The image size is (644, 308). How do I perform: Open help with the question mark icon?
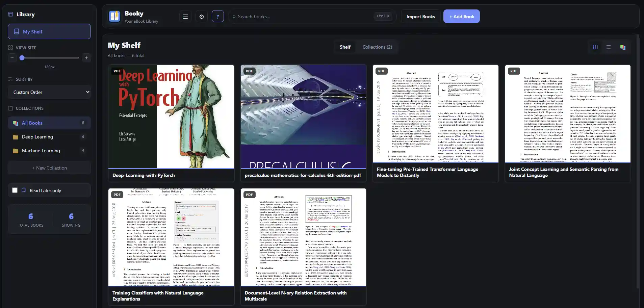(x=218, y=17)
